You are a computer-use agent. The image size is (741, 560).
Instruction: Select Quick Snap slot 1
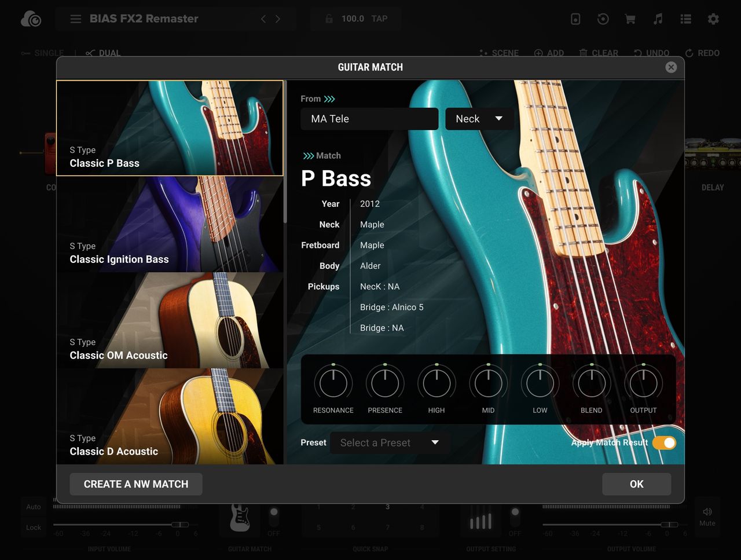tap(318, 507)
